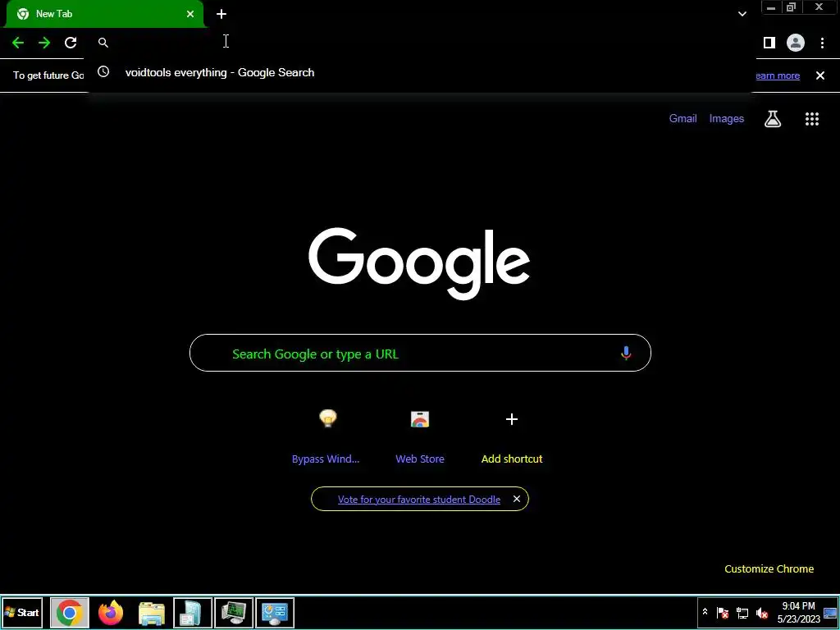The height and width of the screenshot is (630, 840).
Task: Open the Windows Start button
Action: click(22, 612)
